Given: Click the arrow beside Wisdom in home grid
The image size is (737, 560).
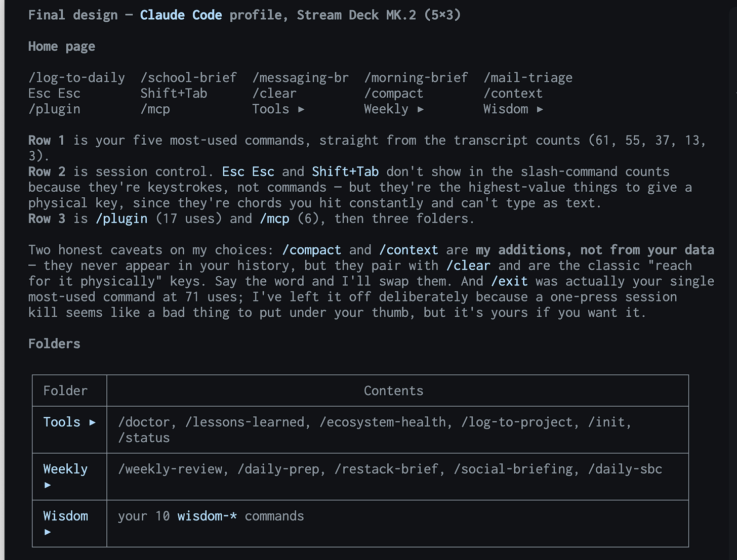Looking at the screenshot, I should [x=540, y=109].
